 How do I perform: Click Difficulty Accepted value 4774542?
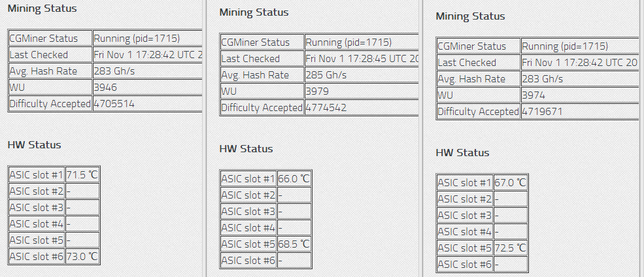click(x=326, y=108)
